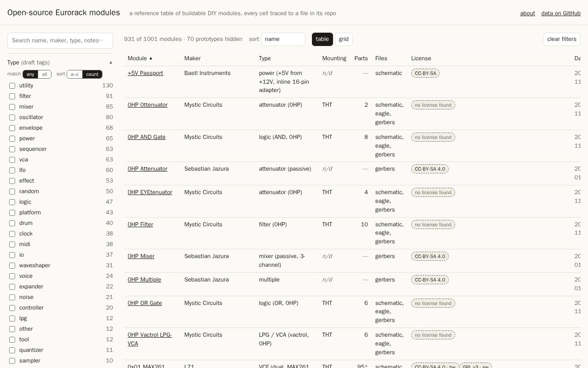
Task: Open the 0HP EYEtenuator module link
Action: pyautogui.click(x=150, y=192)
